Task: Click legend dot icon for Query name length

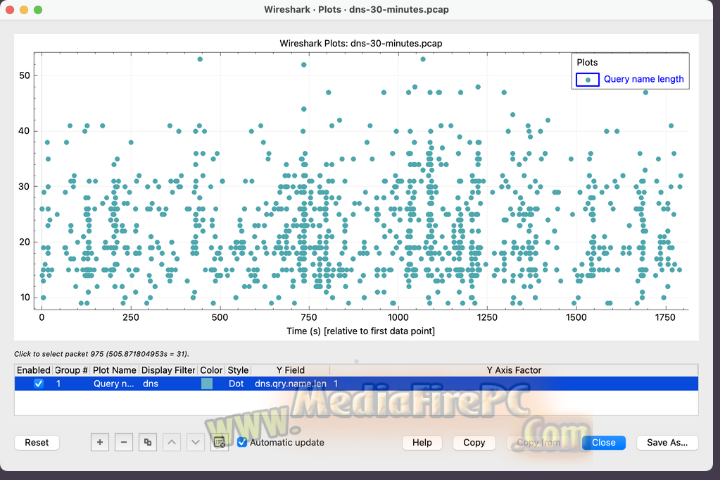Action: (587, 80)
